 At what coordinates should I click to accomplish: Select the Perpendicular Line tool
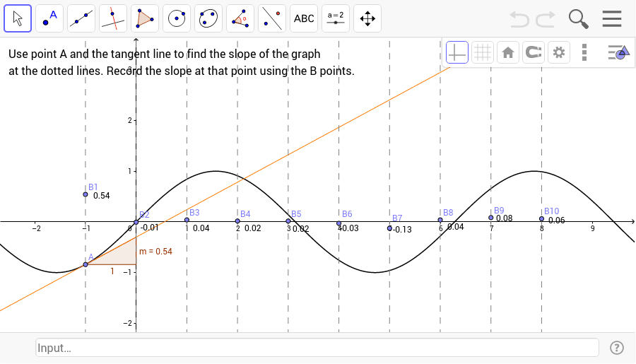click(113, 18)
